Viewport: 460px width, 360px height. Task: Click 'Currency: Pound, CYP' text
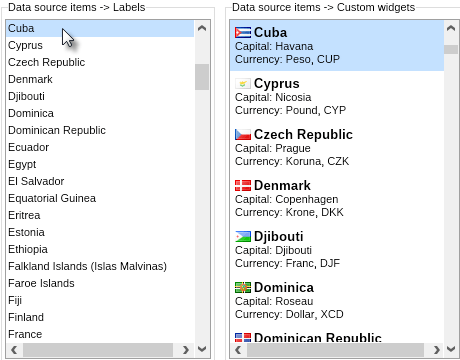pos(290,110)
